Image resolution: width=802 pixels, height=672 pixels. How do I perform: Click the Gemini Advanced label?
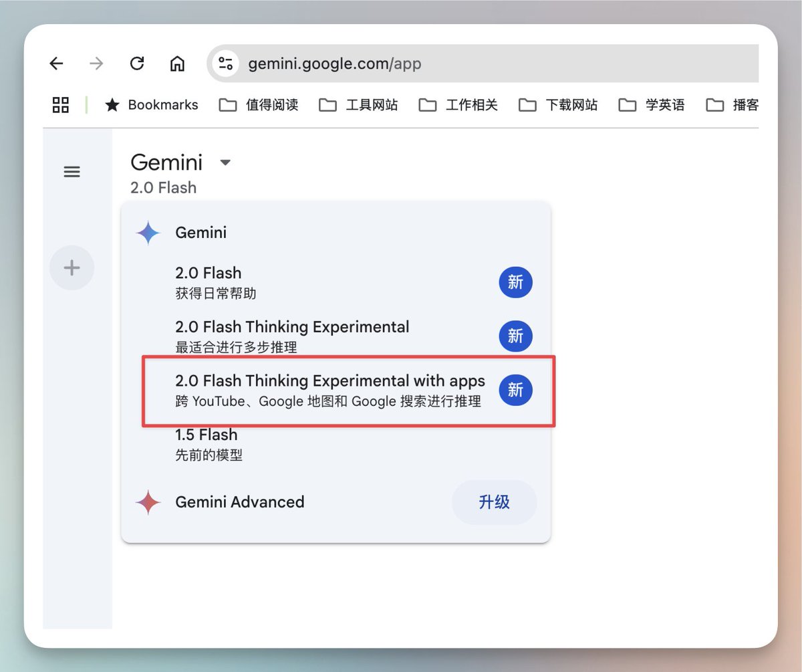240,502
